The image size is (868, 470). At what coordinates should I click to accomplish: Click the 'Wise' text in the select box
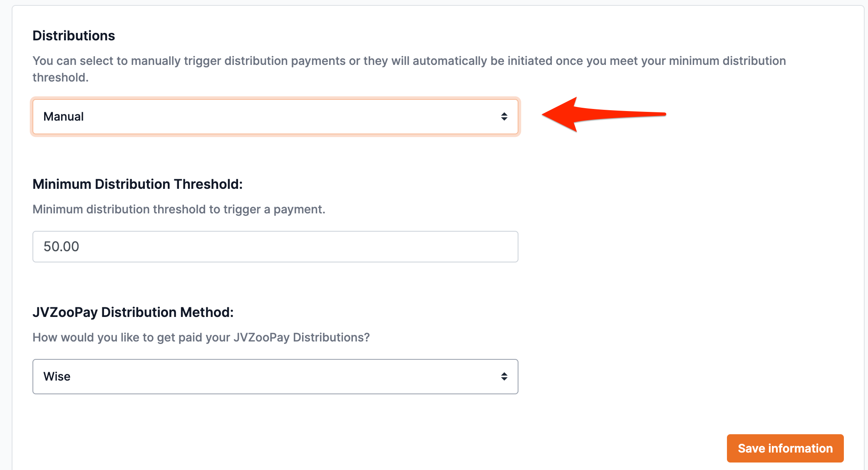point(57,377)
